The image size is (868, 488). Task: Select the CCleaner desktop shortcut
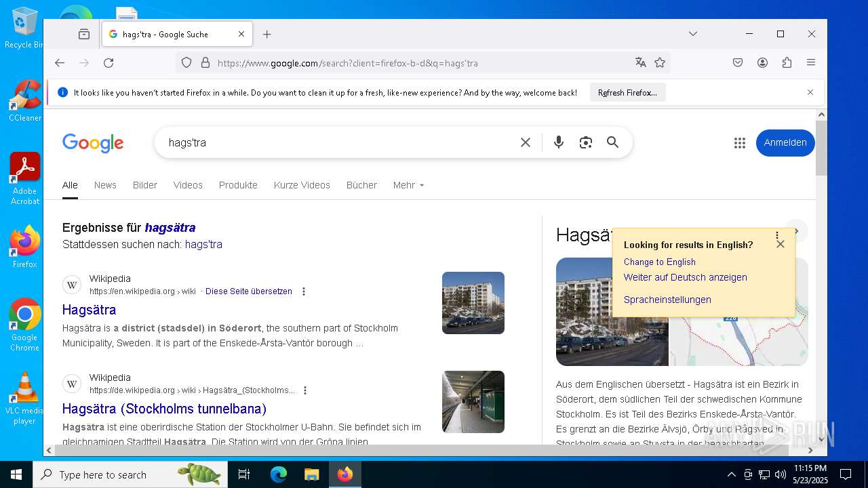pos(24,101)
